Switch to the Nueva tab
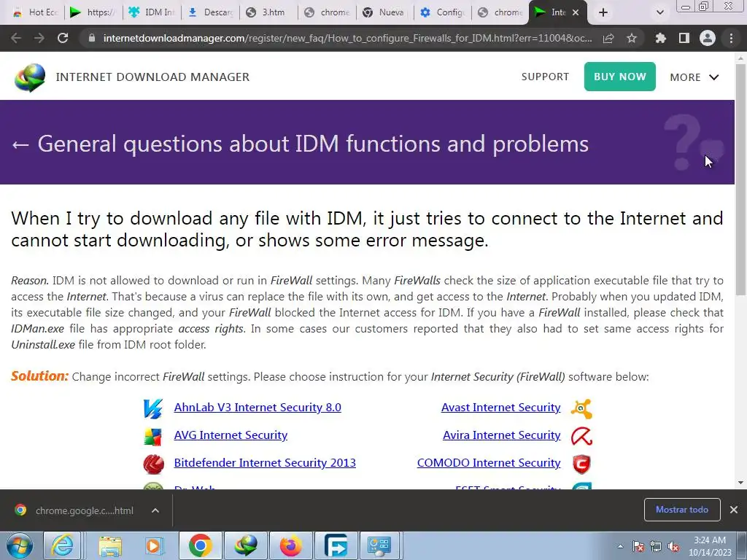 pyautogui.click(x=385, y=12)
